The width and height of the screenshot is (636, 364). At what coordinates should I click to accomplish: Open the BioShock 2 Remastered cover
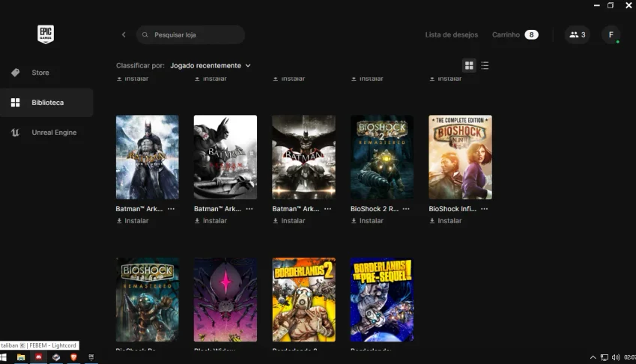click(x=382, y=157)
